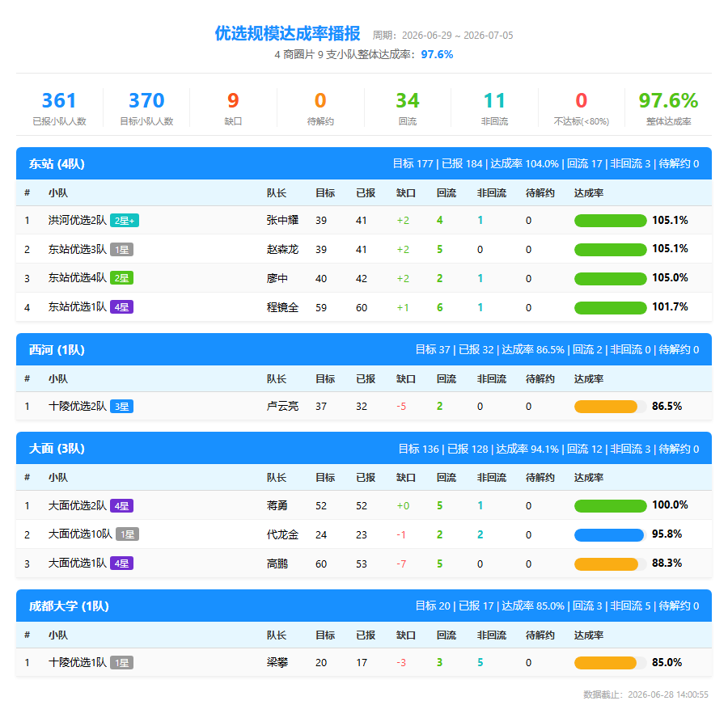Click the 达成率 column header in 西河 table

[589, 379]
